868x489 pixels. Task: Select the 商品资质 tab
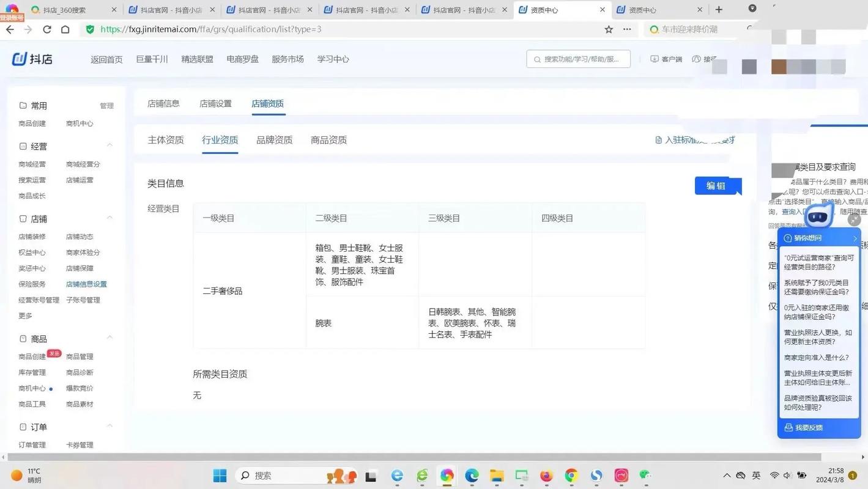[x=328, y=140]
